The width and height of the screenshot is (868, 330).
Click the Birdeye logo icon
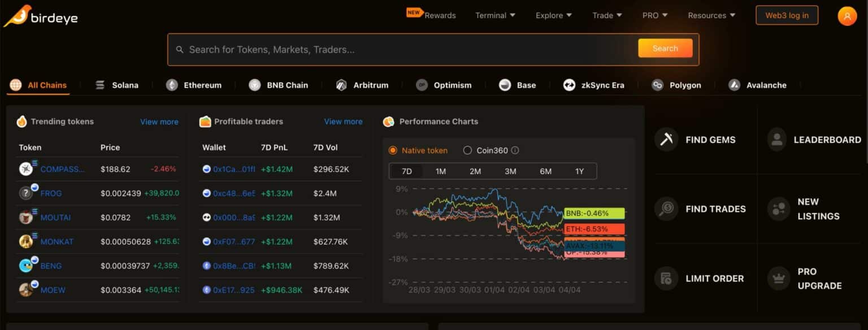pos(18,16)
